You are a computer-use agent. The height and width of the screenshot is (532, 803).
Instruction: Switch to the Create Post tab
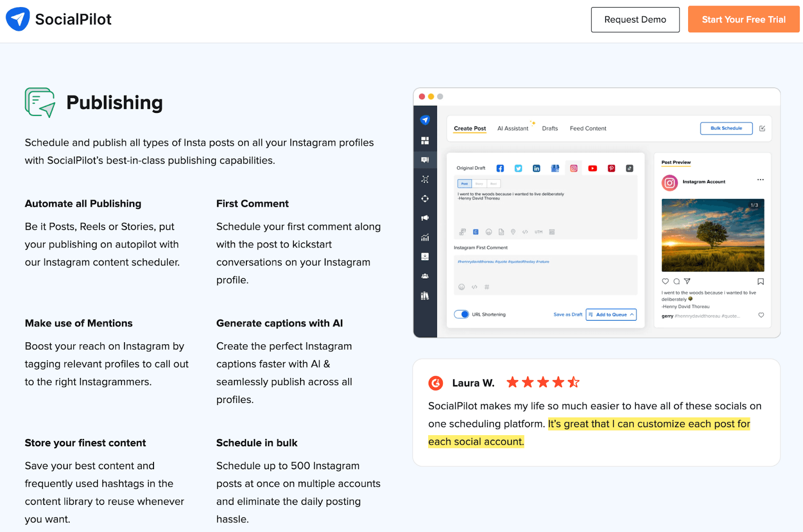click(x=470, y=128)
